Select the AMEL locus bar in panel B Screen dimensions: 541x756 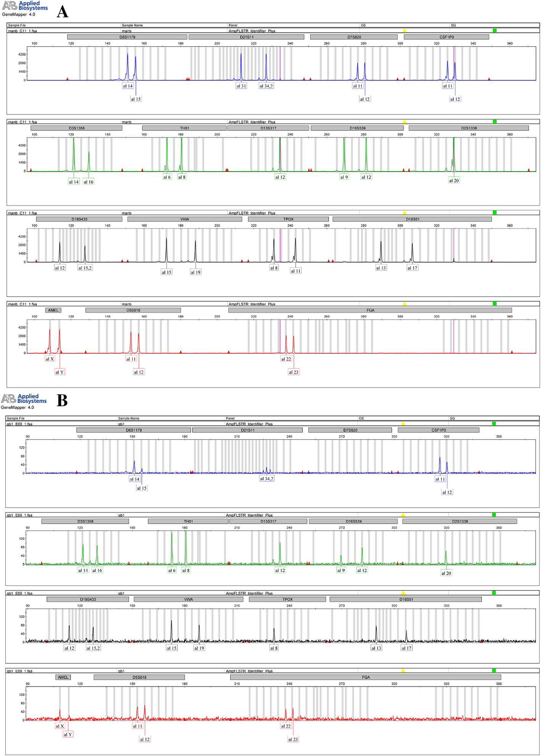(63, 677)
